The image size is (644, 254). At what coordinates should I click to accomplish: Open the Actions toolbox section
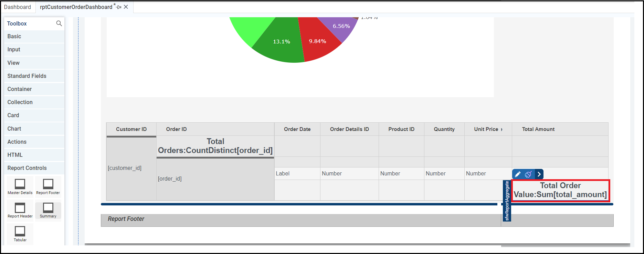(x=34, y=142)
